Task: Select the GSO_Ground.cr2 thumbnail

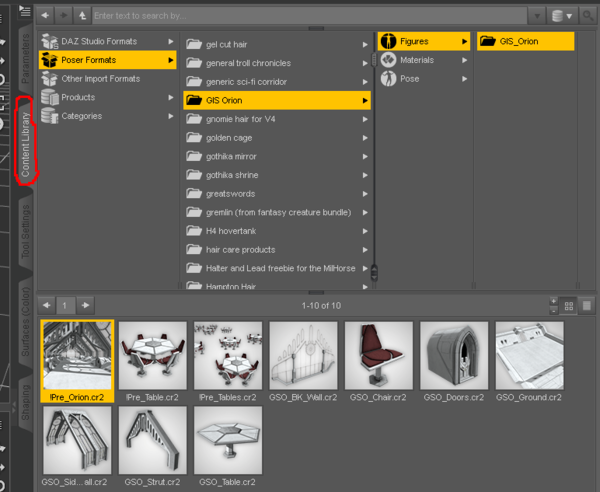Action: tap(529, 361)
